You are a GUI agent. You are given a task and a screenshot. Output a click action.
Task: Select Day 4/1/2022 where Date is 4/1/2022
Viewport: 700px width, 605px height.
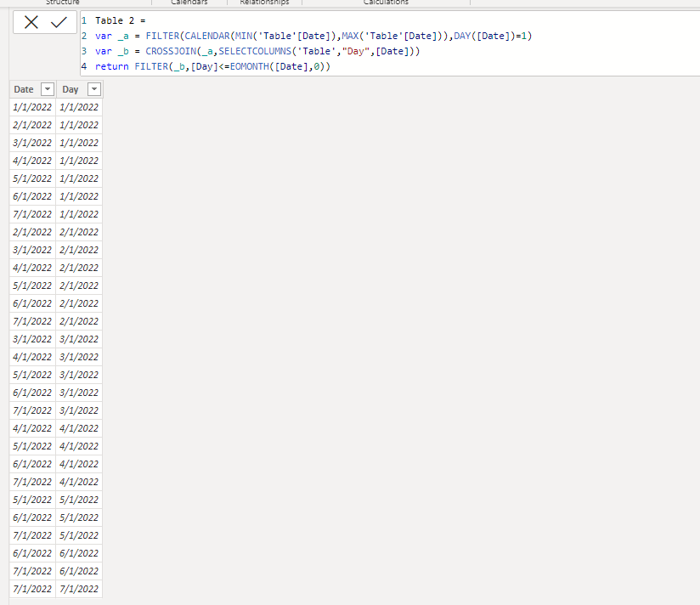click(79, 428)
